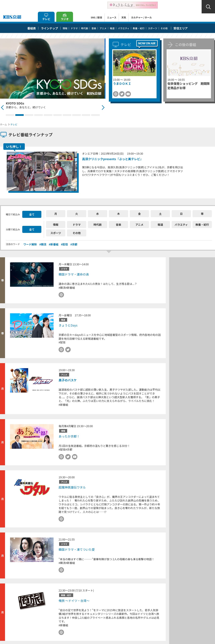Open 天気 header menu
The image size is (215, 644).
[124, 18]
